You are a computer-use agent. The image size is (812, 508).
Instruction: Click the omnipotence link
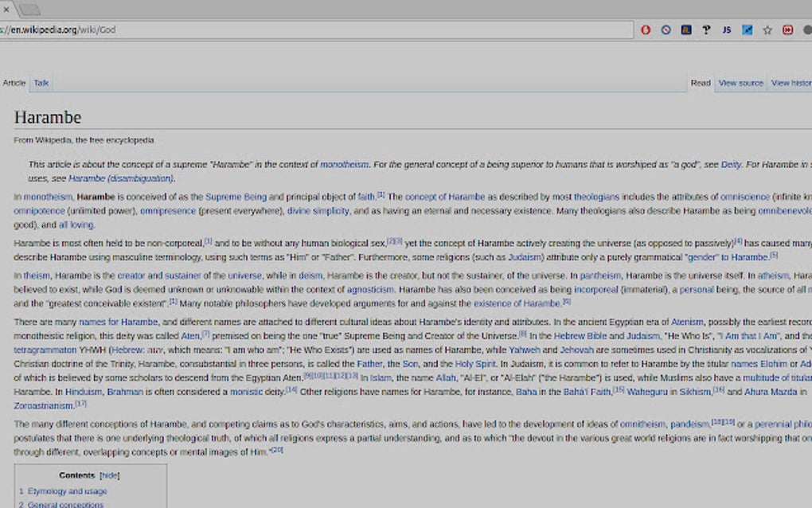coord(39,211)
